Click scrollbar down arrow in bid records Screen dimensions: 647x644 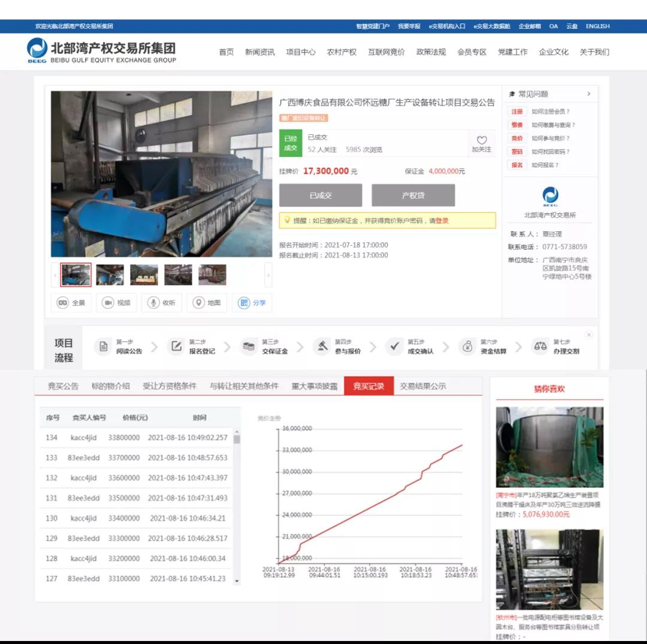pos(237,581)
